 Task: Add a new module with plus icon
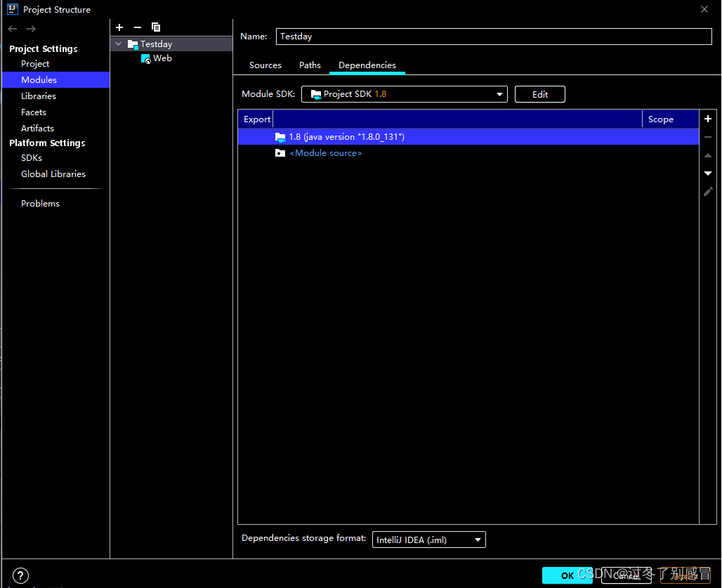(119, 27)
